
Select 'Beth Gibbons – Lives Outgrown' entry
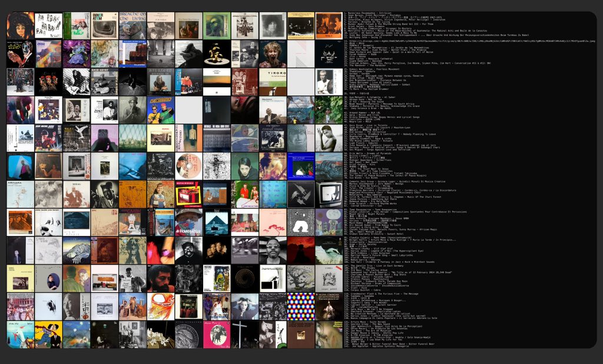(x=367, y=253)
